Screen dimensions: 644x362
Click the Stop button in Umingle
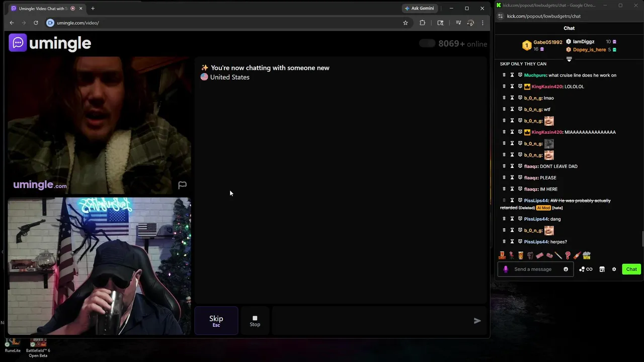(255, 321)
